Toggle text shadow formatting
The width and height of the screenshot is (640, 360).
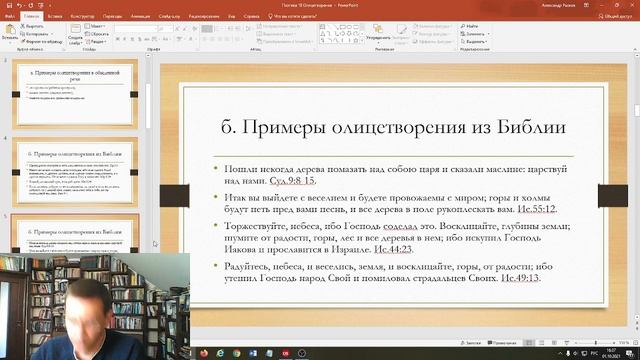coord(140,39)
